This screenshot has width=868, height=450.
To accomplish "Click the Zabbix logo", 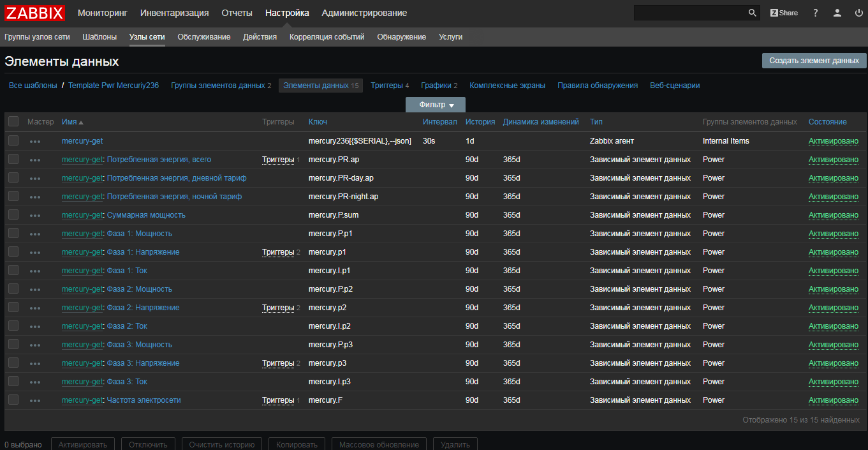I will coord(35,13).
